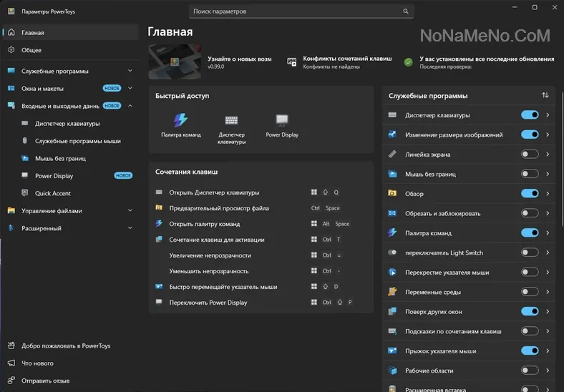Click the Конфликты сочетаний клавиш icon

coord(292,62)
